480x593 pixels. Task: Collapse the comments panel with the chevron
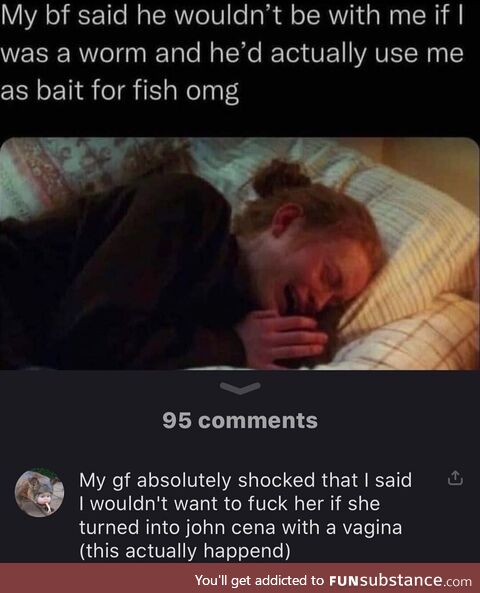[x=240, y=388]
